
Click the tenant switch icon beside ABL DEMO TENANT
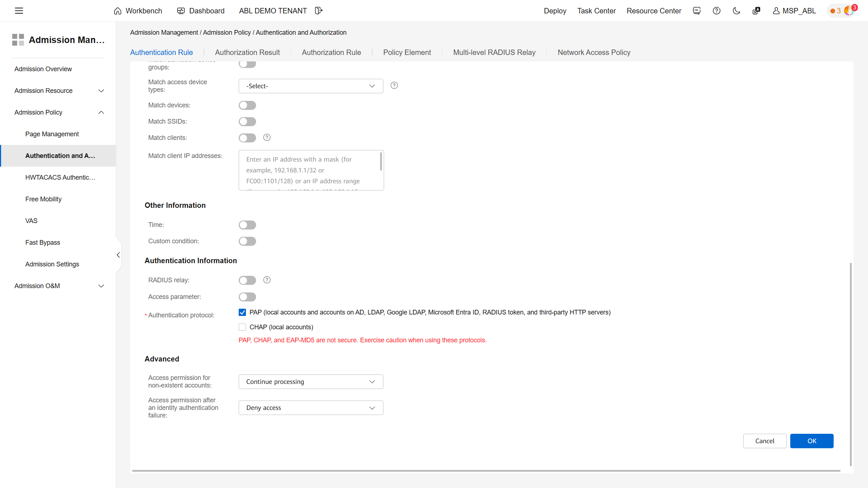(x=319, y=10)
